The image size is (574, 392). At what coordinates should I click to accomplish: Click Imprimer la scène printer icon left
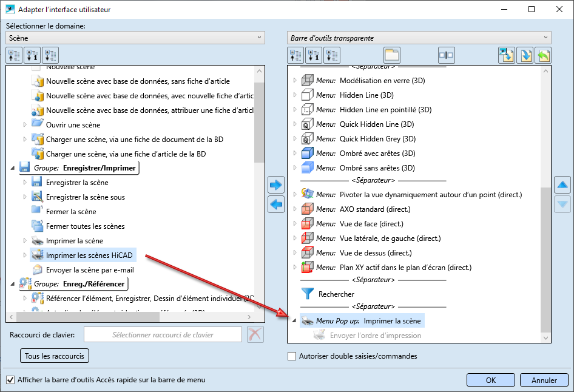[38, 241]
